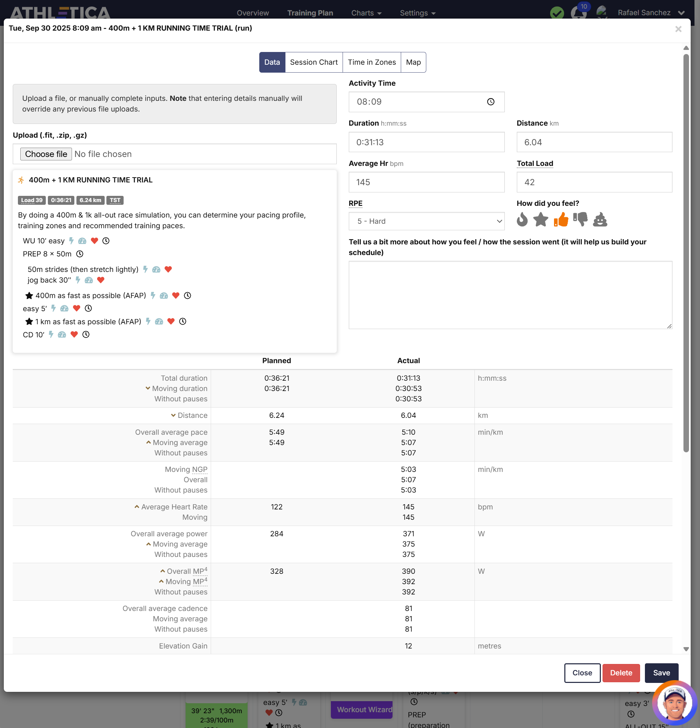This screenshot has width=700, height=728.
Task: Open the RPE dropdown showing 5 - Hard
Action: click(x=426, y=221)
